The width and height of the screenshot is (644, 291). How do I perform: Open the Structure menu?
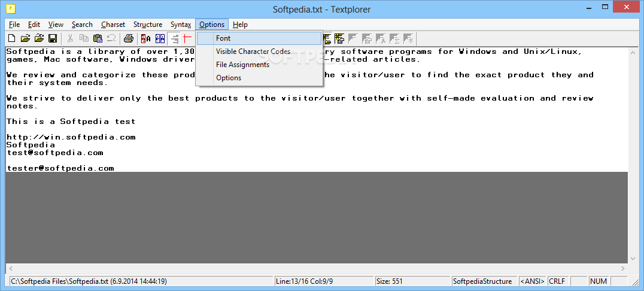[x=148, y=25]
